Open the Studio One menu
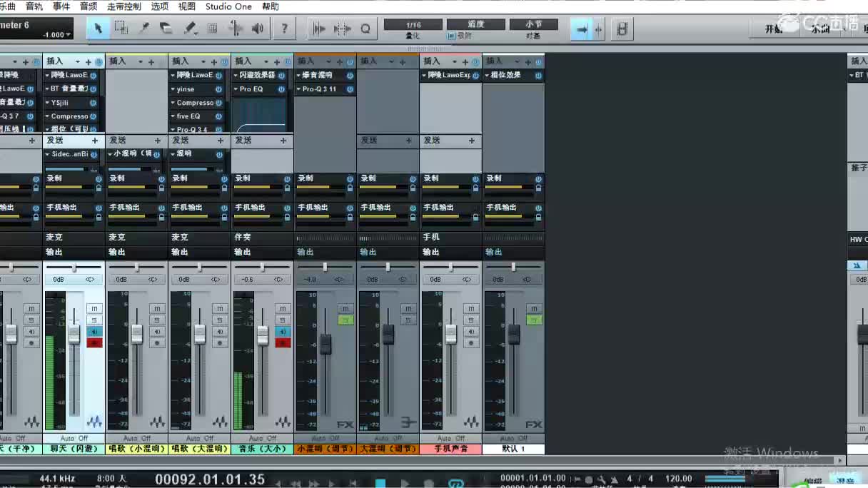 point(228,6)
